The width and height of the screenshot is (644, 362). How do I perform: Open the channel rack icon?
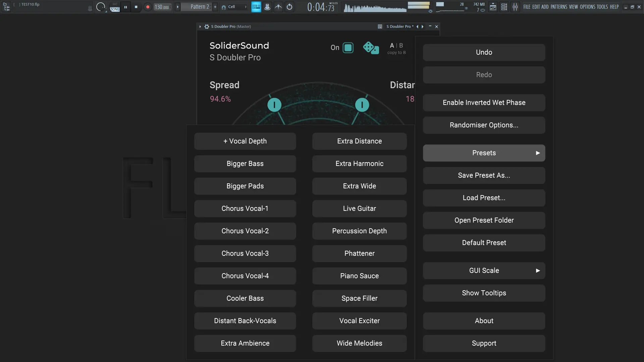click(504, 7)
